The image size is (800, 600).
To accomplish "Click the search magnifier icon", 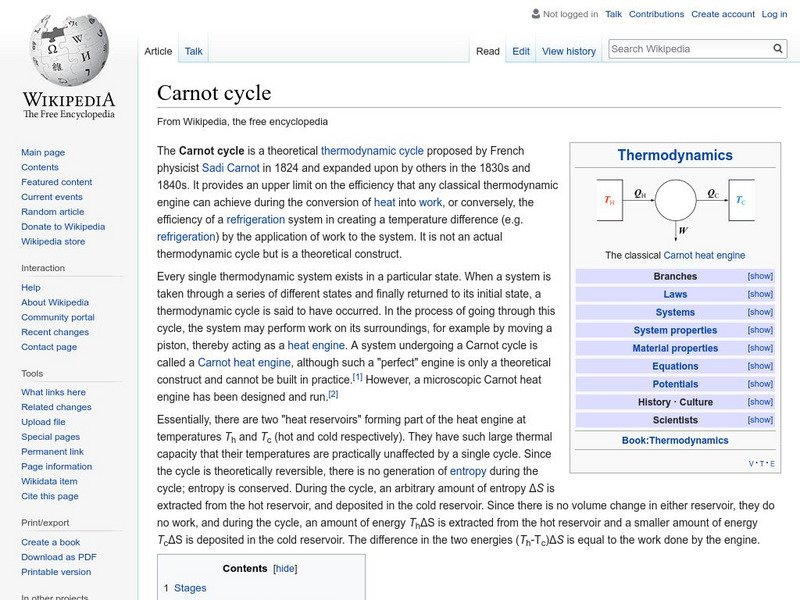I will tap(778, 48).
